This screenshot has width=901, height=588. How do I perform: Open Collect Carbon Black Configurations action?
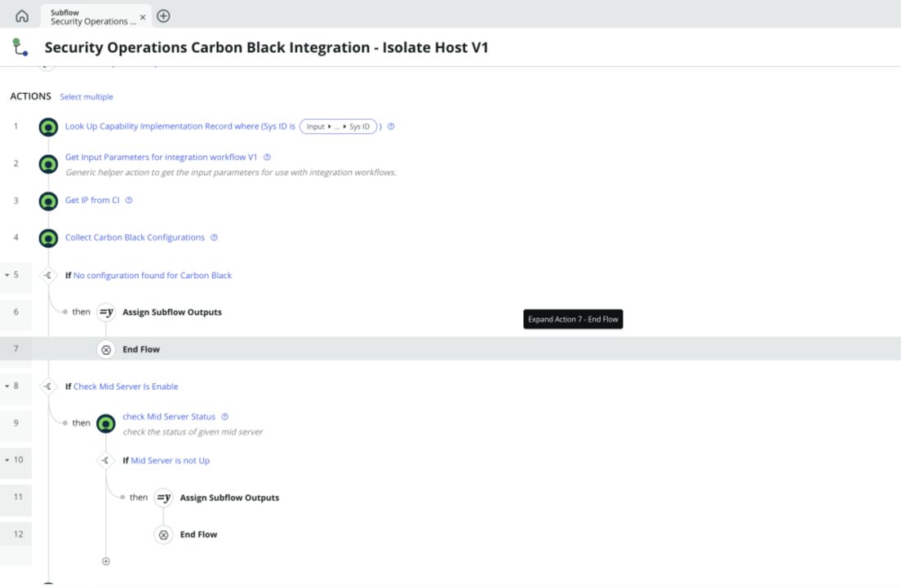click(x=135, y=237)
